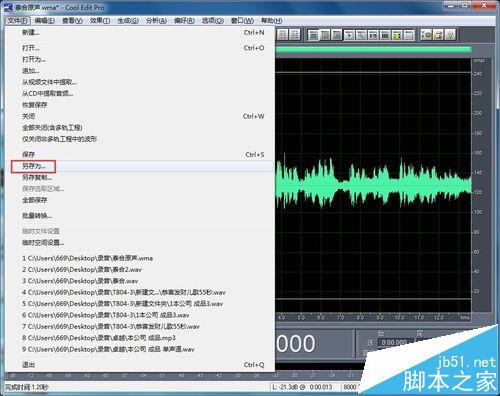
Task: Open the 偏好(R) menu
Action: coord(184,21)
